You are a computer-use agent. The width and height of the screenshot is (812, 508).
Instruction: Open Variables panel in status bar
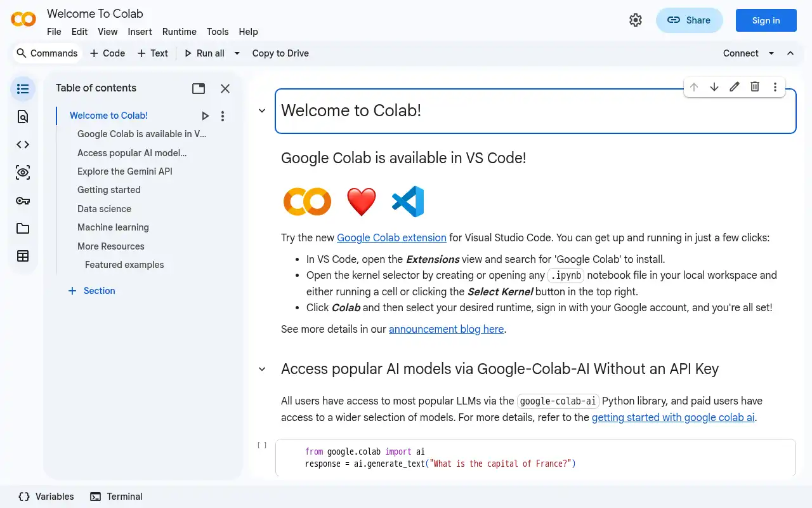[46, 497]
